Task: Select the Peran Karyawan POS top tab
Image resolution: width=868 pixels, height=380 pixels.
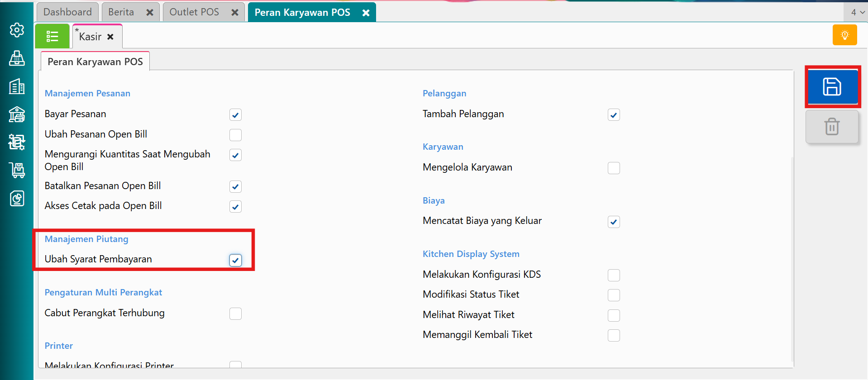Action: (x=302, y=12)
